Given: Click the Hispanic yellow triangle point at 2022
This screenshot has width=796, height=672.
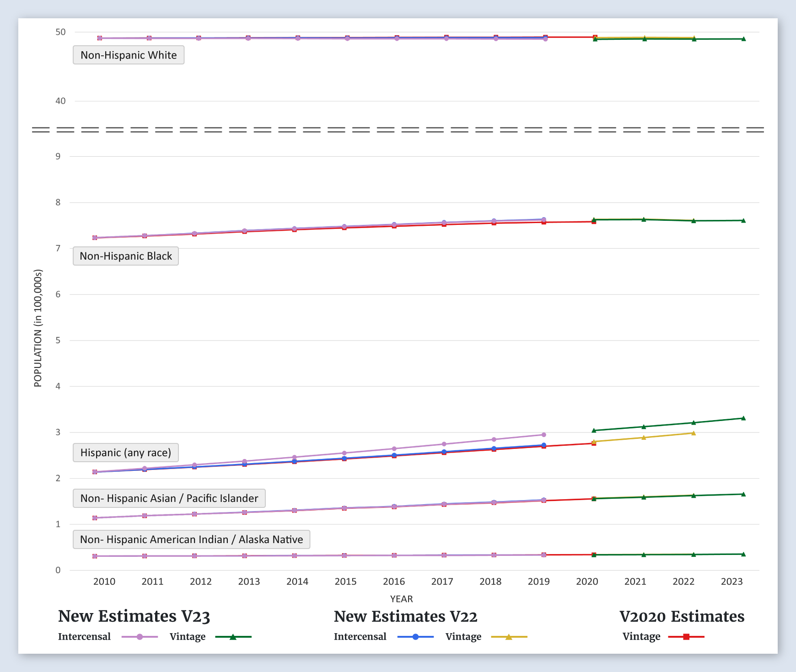Looking at the screenshot, I should 694,433.
